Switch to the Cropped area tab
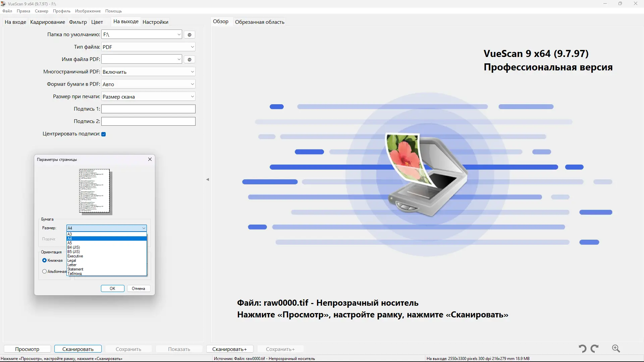 click(x=260, y=22)
